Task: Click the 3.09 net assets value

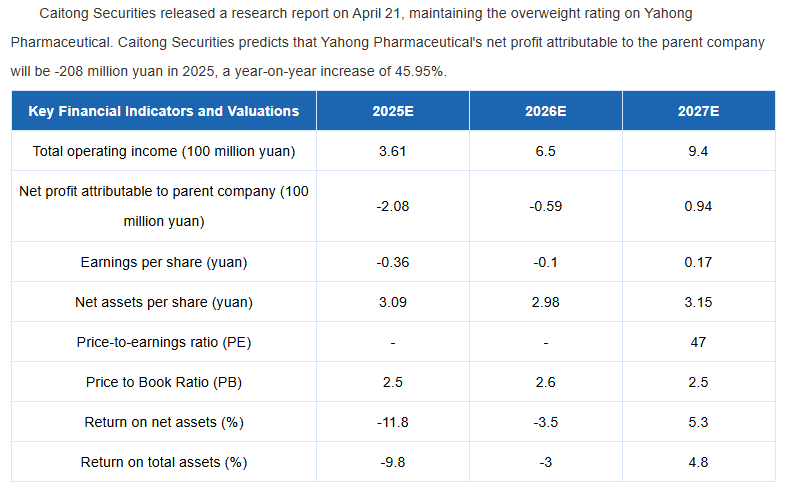Action: coord(393,303)
